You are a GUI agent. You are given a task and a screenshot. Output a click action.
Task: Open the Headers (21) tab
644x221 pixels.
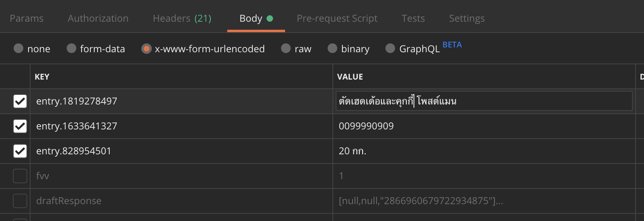182,18
